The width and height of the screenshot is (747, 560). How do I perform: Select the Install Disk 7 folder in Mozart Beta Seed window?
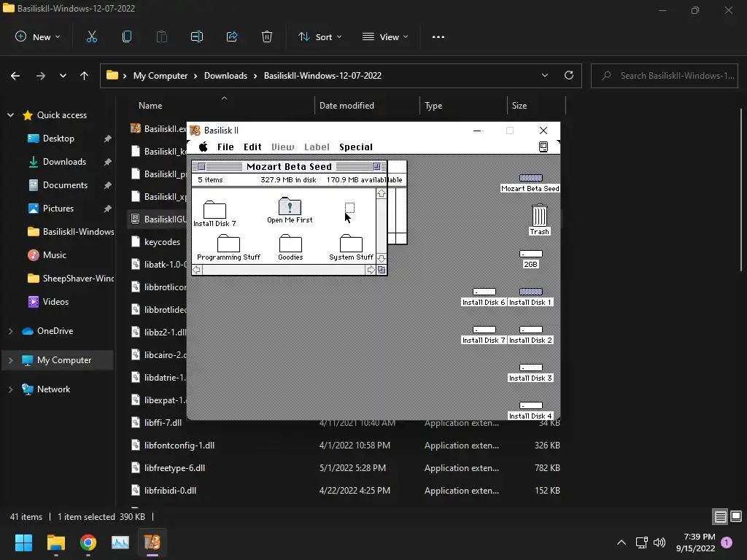tap(215, 214)
